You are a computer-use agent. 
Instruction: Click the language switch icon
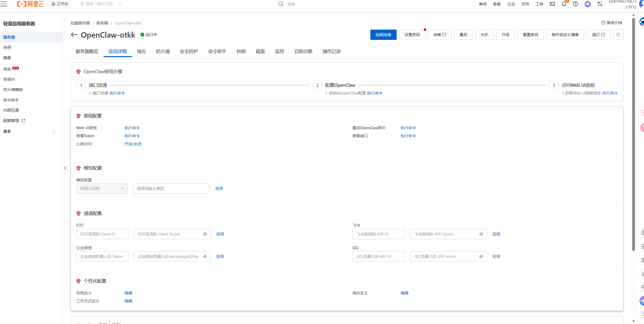click(600, 4)
